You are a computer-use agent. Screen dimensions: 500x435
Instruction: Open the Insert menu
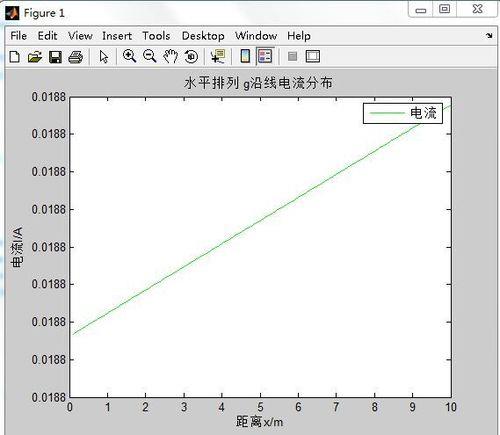tap(117, 36)
